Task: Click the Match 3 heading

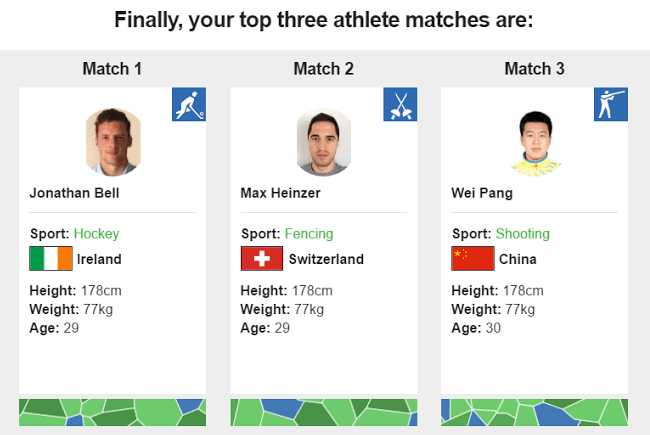Action: (x=534, y=69)
